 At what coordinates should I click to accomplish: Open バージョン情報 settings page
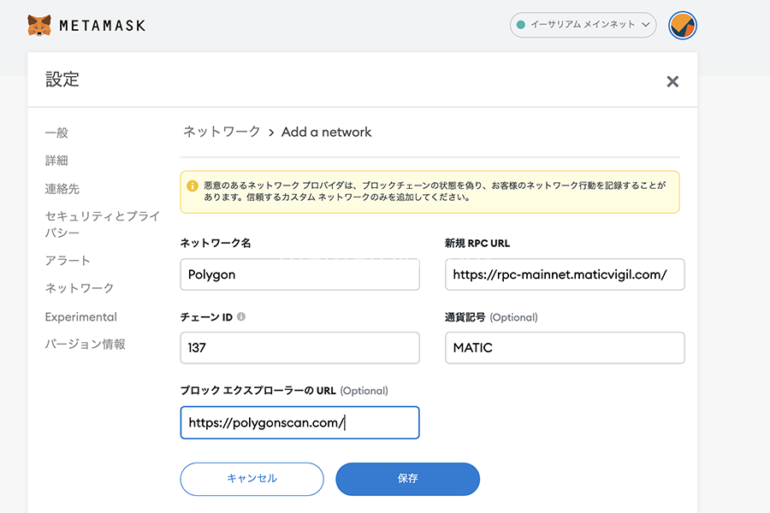[x=85, y=344]
